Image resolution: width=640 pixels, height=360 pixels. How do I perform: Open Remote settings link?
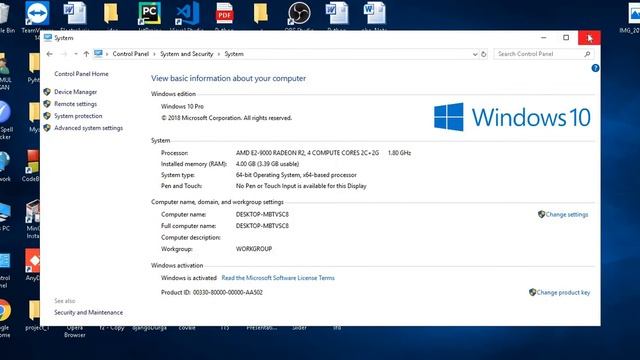(x=76, y=104)
